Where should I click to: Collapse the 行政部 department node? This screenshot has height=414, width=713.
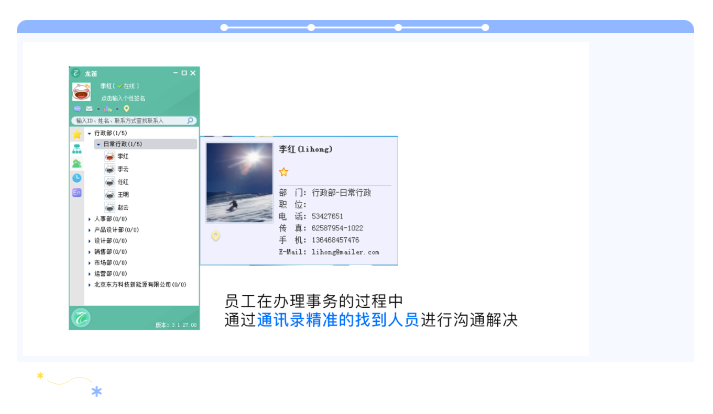point(89,133)
